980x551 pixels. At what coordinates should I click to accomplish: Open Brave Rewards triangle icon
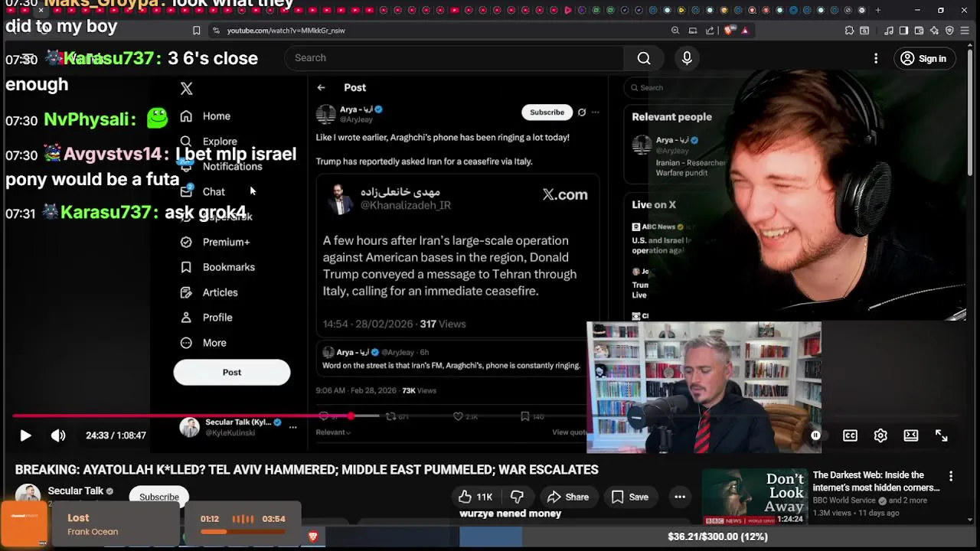[745, 31]
